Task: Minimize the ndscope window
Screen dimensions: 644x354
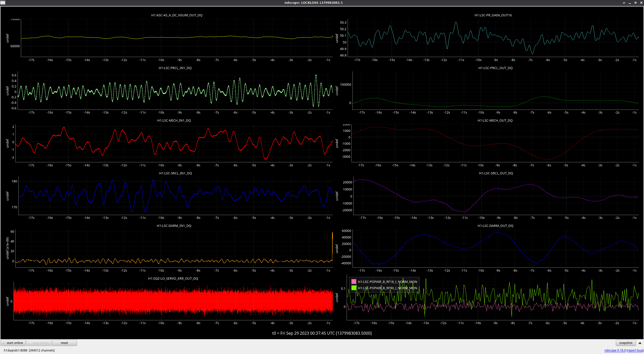Action: (x=630, y=3)
